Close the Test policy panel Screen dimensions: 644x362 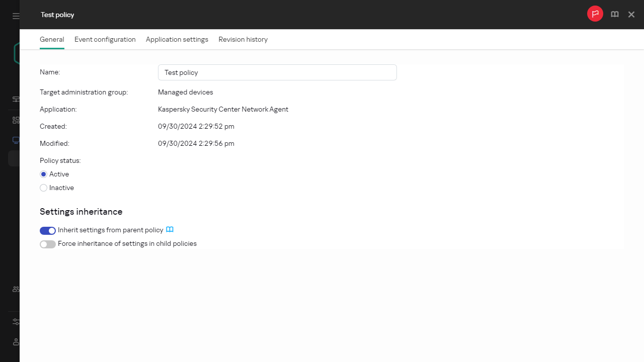[631, 15]
